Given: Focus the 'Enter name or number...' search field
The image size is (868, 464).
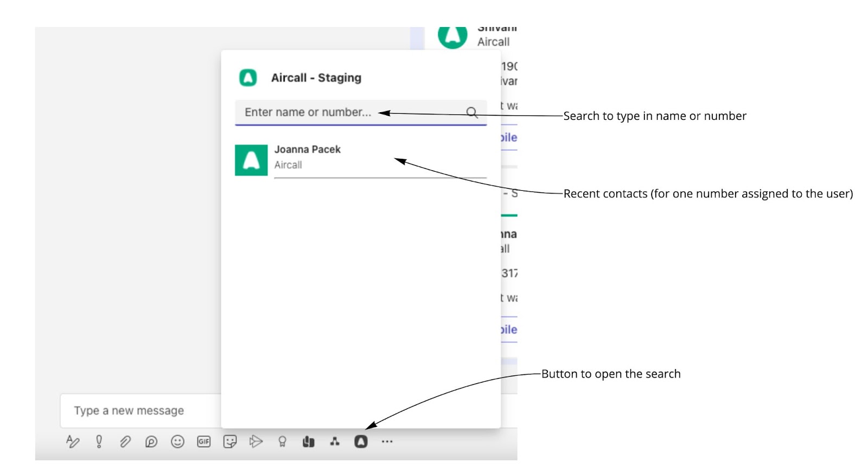Looking at the screenshot, I should pyautogui.click(x=361, y=112).
